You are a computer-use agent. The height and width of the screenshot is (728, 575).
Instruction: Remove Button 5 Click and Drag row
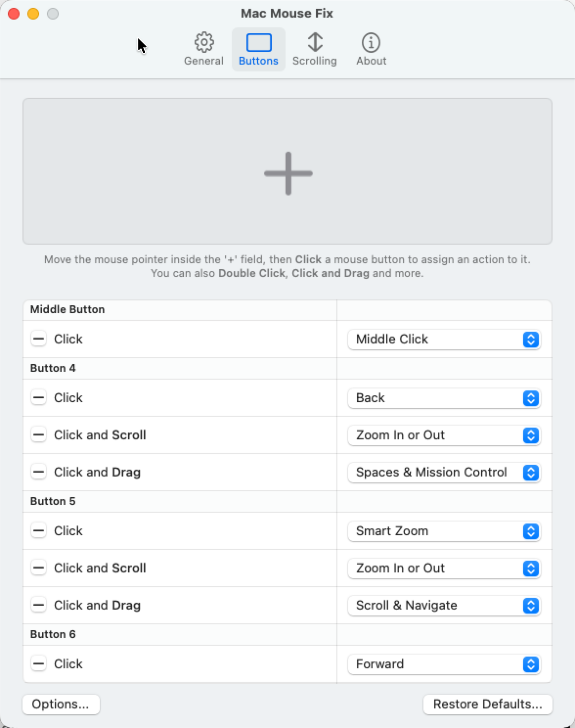click(x=39, y=605)
